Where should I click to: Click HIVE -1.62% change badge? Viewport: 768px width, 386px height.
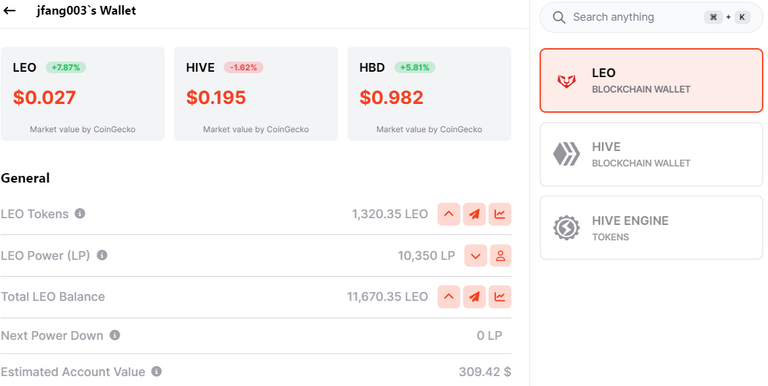(243, 68)
